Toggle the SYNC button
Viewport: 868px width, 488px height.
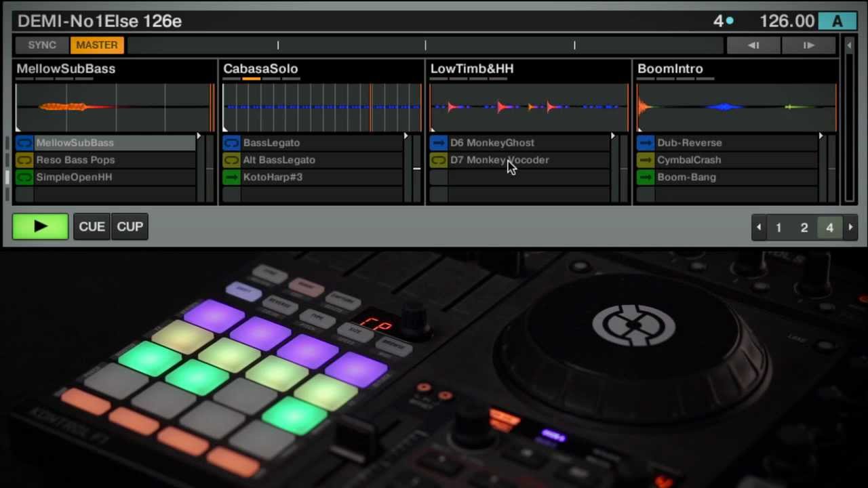click(x=42, y=45)
